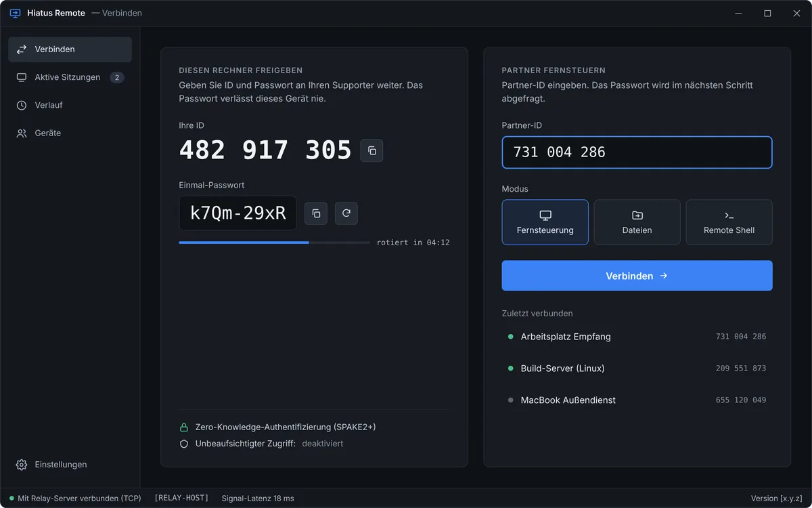
Task: Copy the one-time password k7Qm-29xR
Action: (316, 213)
